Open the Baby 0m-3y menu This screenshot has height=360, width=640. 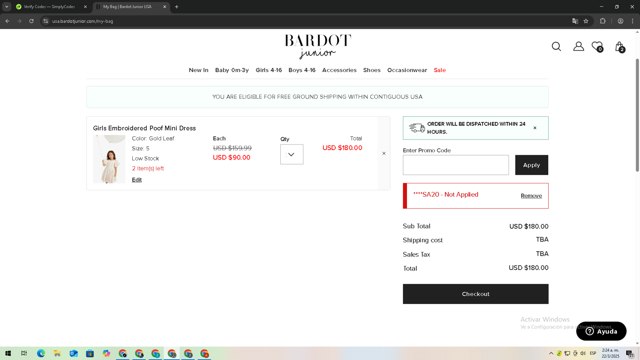pyautogui.click(x=232, y=70)
